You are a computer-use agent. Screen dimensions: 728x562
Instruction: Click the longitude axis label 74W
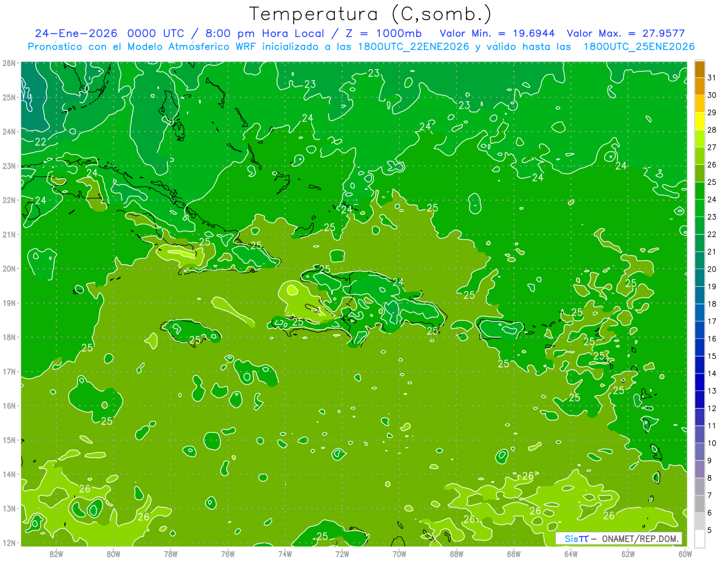pyautogui.click(x=285, y=554)
